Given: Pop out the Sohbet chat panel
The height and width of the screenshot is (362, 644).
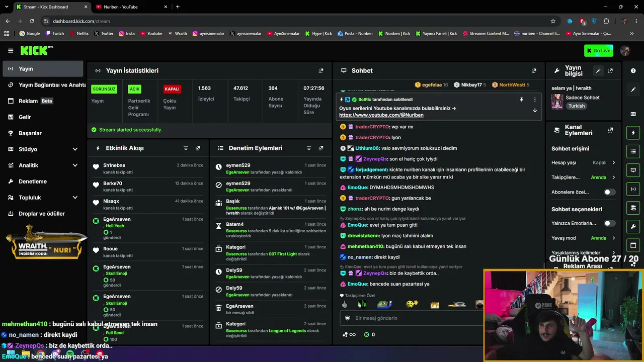Looking at the screenshot, I should (x=534, y=71).
